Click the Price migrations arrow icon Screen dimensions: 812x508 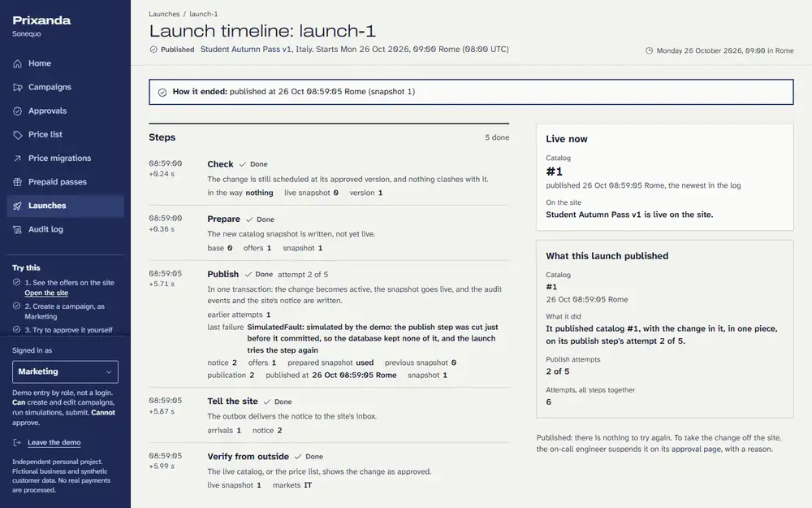click(x=18, y=158)
